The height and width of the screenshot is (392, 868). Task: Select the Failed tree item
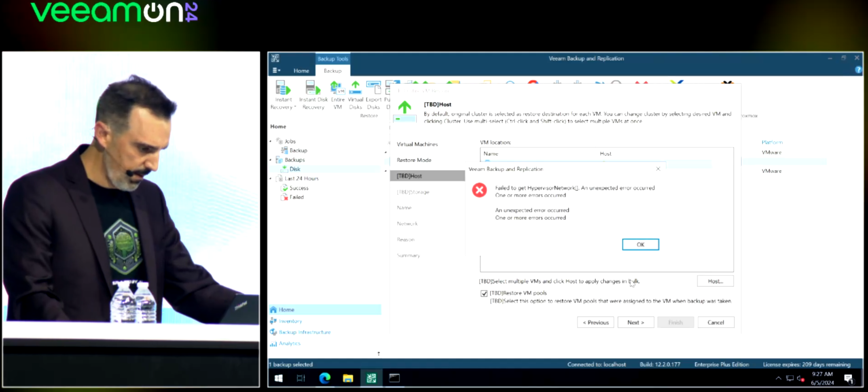(x=296, y=197)
